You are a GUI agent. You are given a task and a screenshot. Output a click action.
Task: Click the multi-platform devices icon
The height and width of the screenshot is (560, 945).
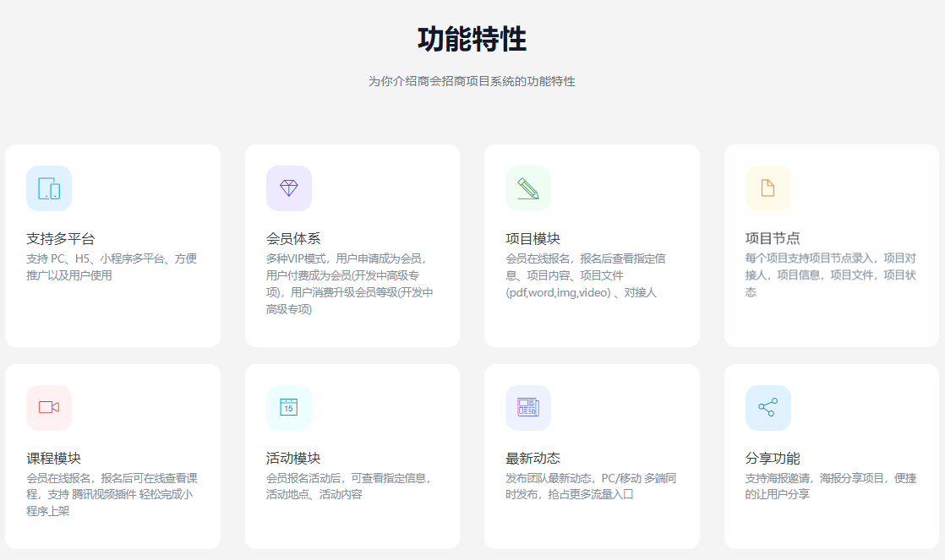[49, 188]
